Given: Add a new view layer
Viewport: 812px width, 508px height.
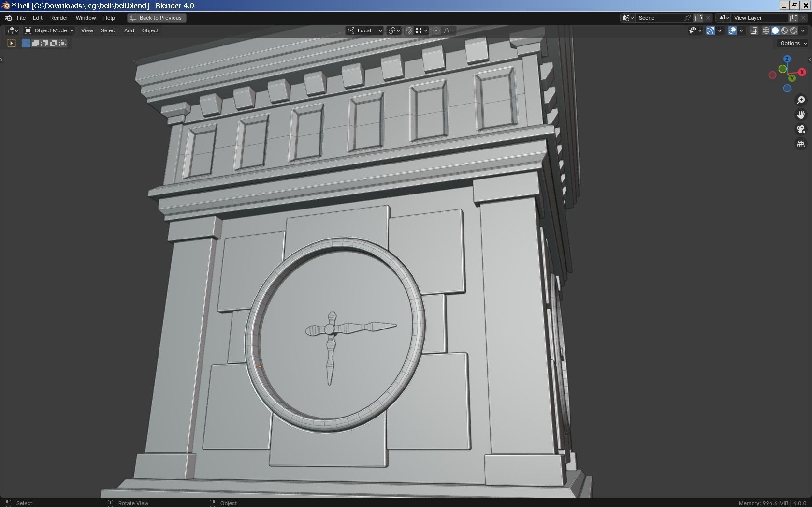Looking at the screenshot, I should tap(794, 18).
